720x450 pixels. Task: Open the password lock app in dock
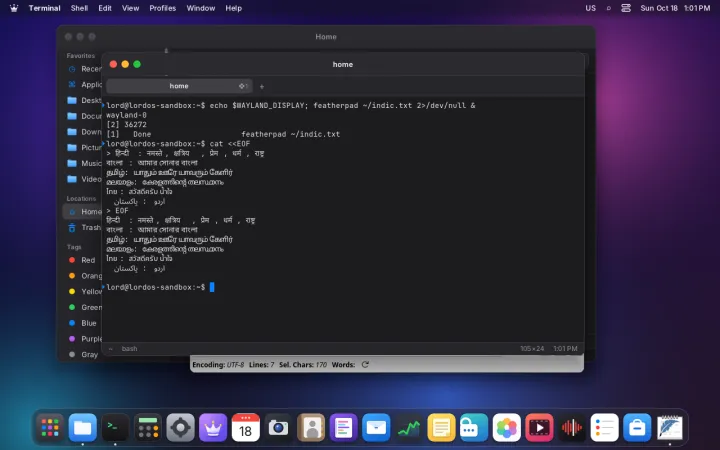click(474, 428)
